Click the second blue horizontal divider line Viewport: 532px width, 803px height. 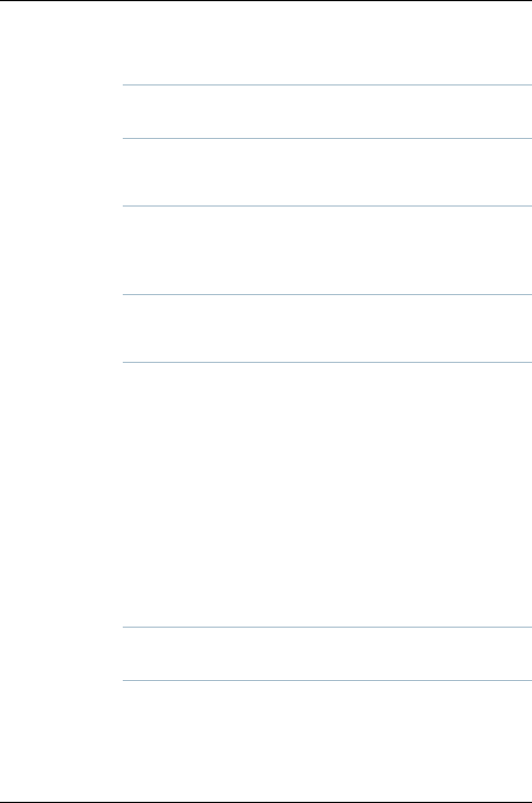[x=327, y=294]
